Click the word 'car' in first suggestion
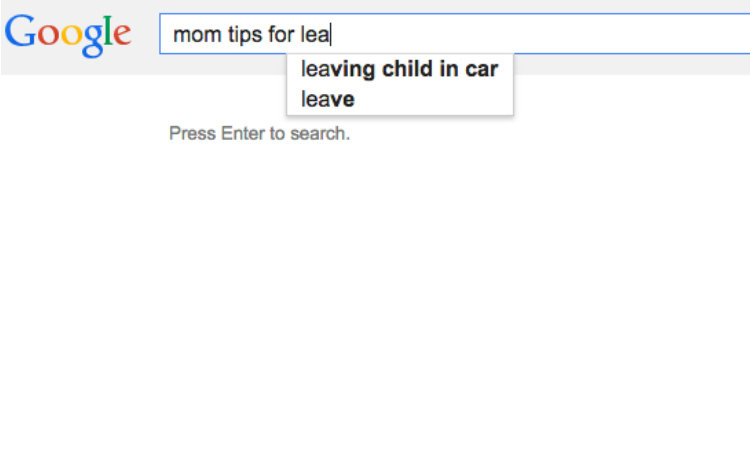 (x=482, y=70)
